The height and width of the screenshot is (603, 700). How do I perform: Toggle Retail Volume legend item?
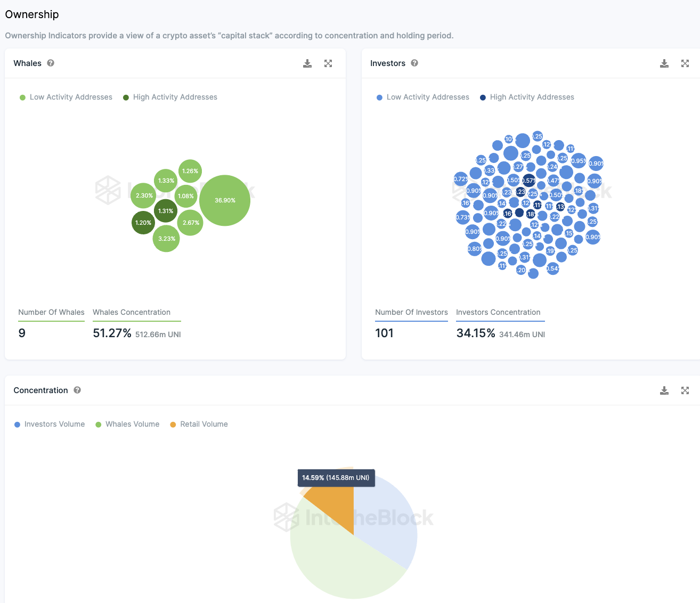199,424
